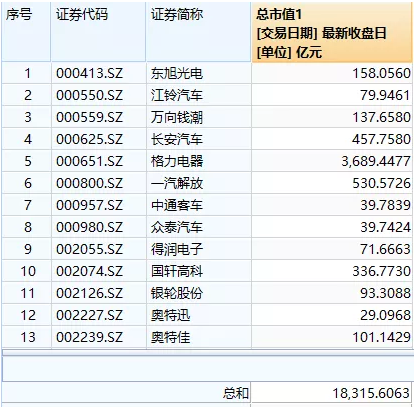Sort by the 证券简称 column header

pyautogui.click(x=199, y=32)
